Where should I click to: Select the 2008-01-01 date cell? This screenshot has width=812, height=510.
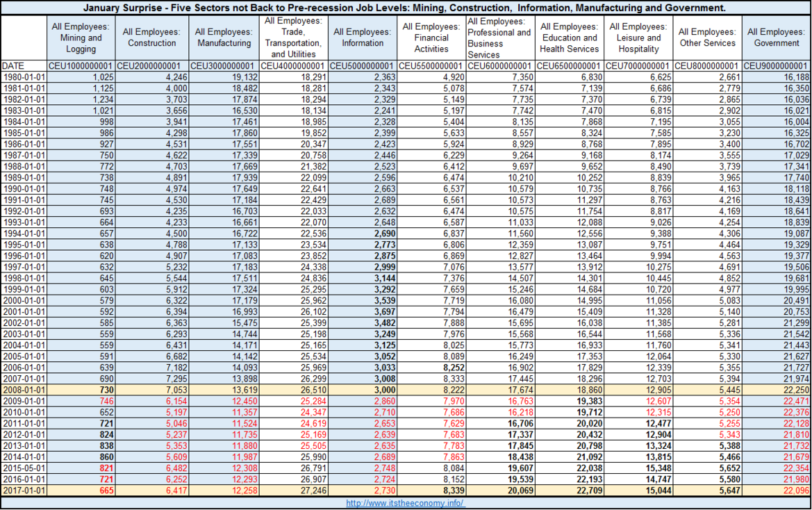[x=24, y=390]
